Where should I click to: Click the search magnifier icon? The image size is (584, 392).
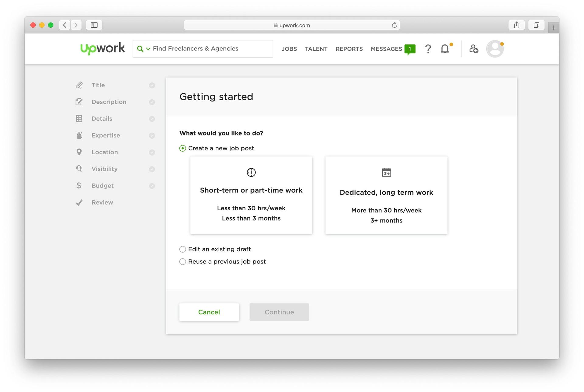140,49
